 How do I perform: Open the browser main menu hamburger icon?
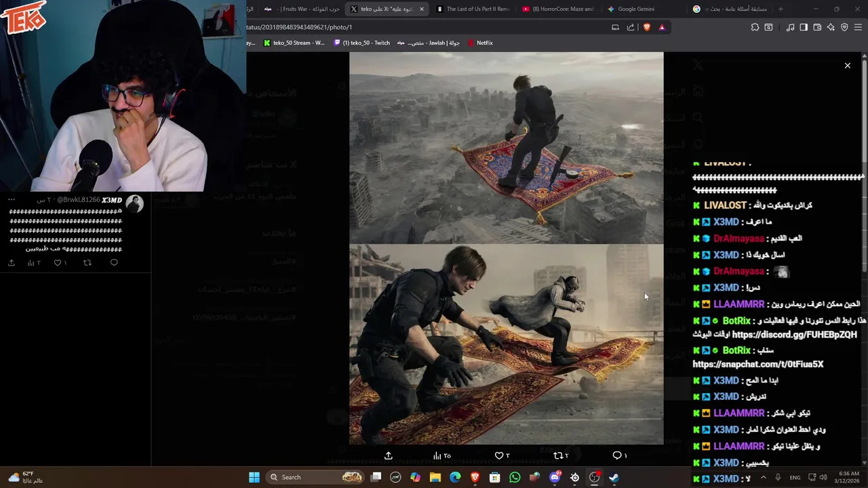pyautogui.click(x=859, y=27)
